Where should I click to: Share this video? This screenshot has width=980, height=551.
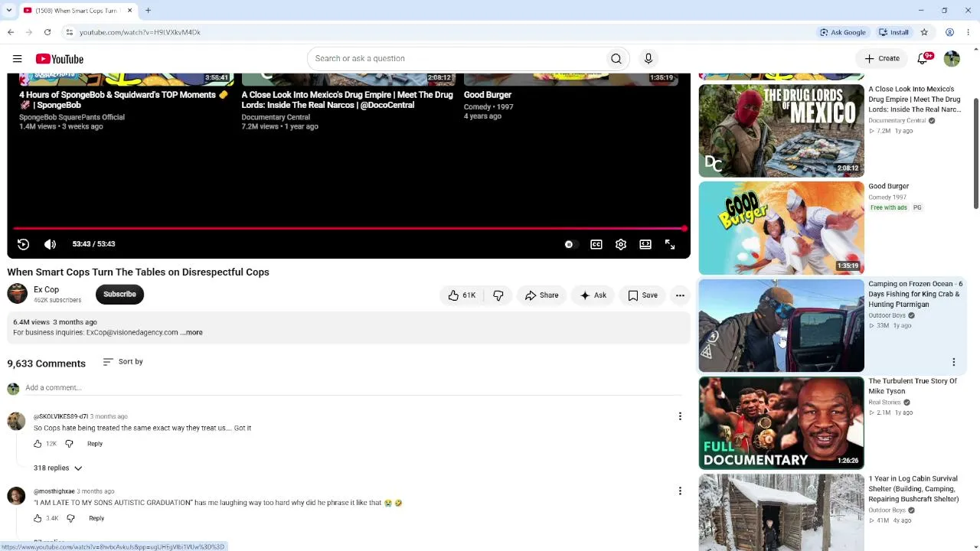point(541,295)
